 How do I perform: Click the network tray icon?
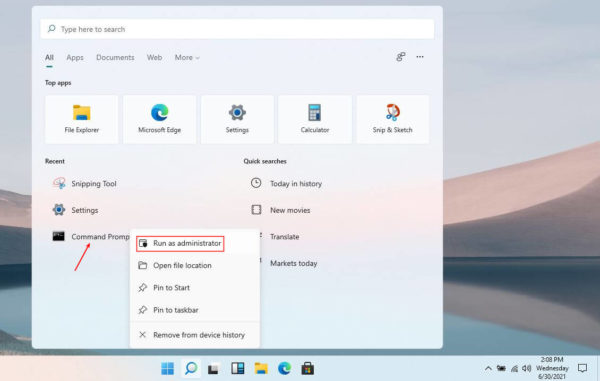point(514,368)
